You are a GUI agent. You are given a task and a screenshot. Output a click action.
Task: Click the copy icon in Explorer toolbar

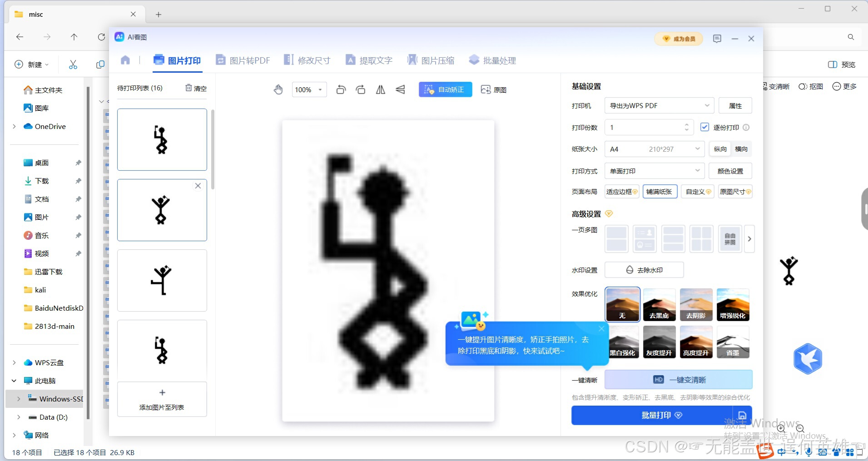100,64
